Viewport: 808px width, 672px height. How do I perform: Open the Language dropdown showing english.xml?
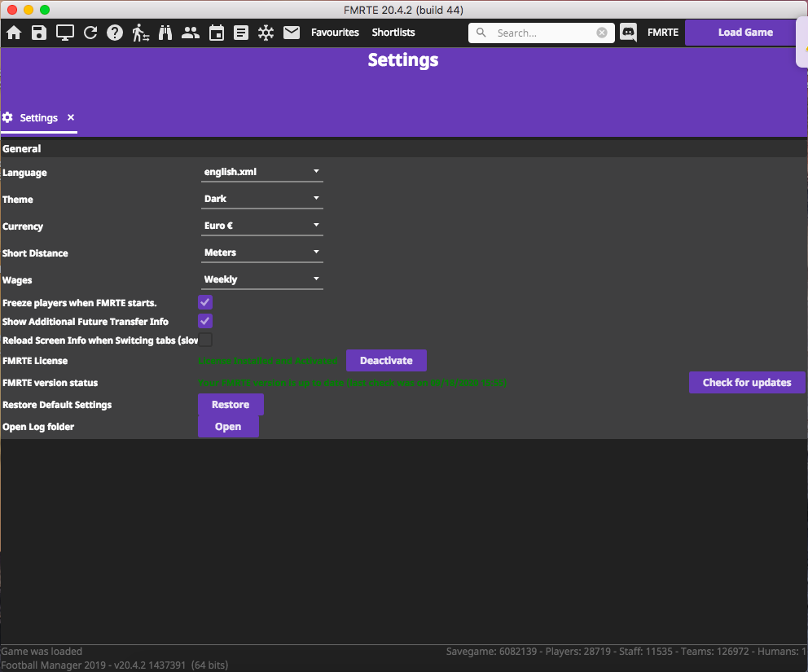262,172
